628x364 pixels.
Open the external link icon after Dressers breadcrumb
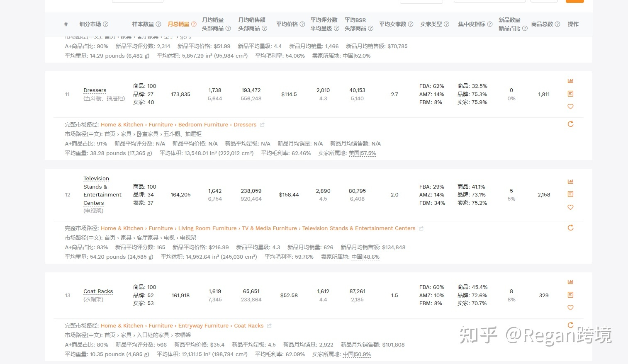(262, 124)
